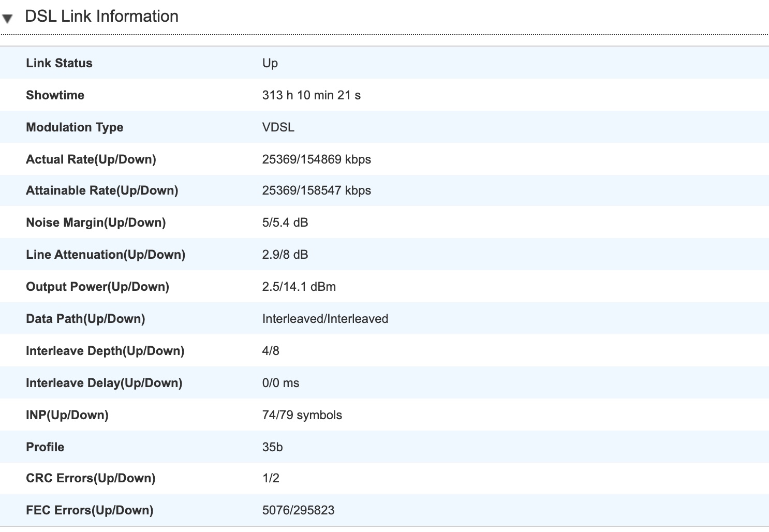This screenshot has width=769, height=532.
Task: Click the Line Attenuation value 2.9/8 dB
Action: coord(285,255)
